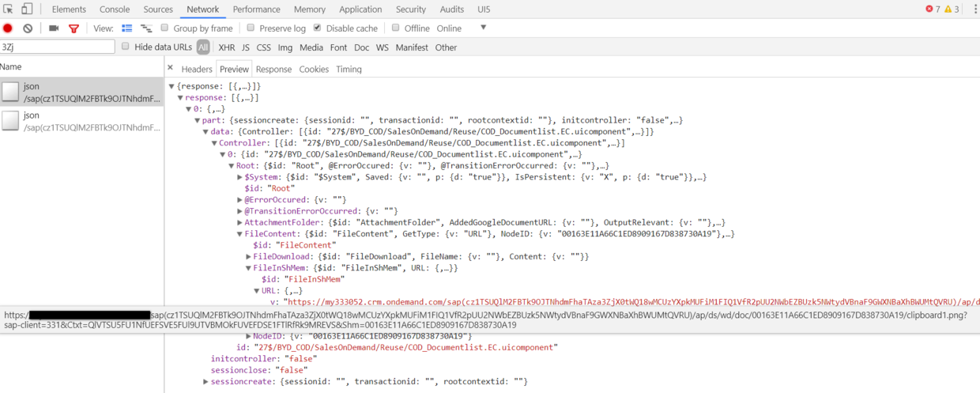Viewport: 980px width, 393px height.
Task: Tick Hide data URLs checkbox
Action: pyautogui.click(x=126, y=47)
